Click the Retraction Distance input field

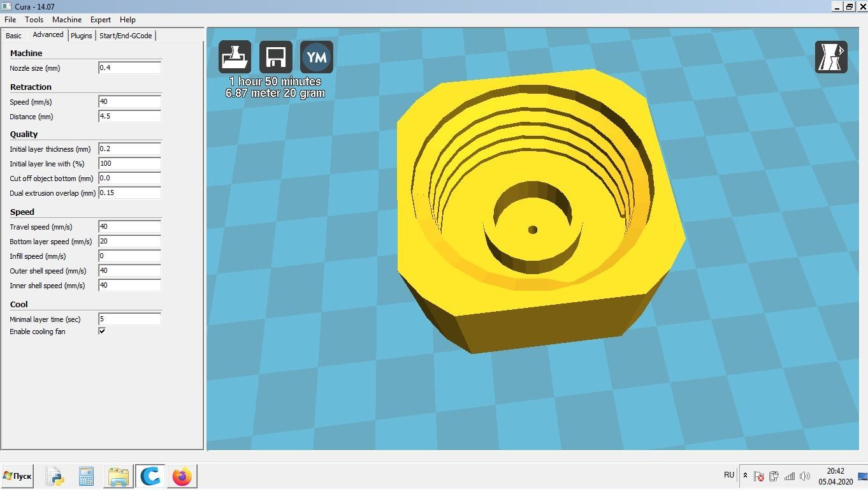(x=129, y=116)
